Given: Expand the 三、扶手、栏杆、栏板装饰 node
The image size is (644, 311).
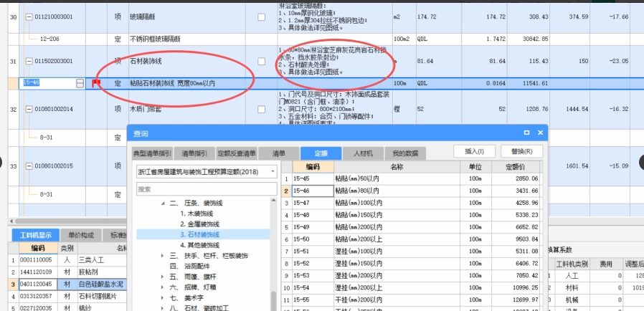Looking at the screenshot, I should tap(162, 254).
